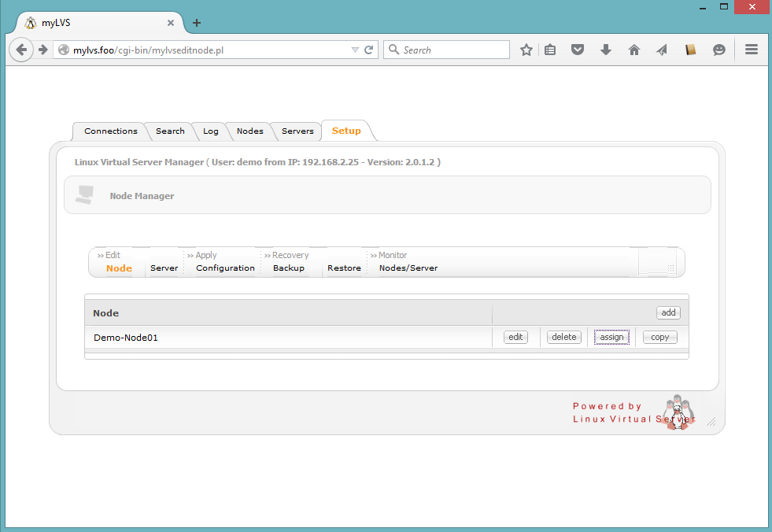
Task: Open a new browser tab
Action: (197, 23)
